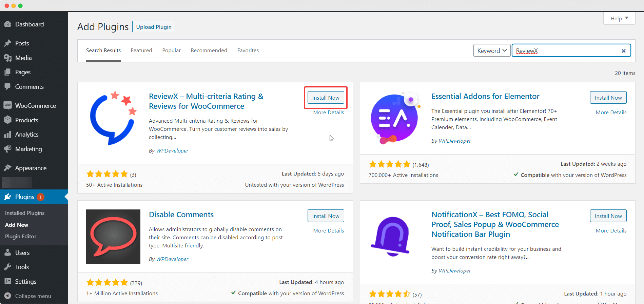
Task: Open the Keyword search type dropdown
Action: [x=492, y=50]
